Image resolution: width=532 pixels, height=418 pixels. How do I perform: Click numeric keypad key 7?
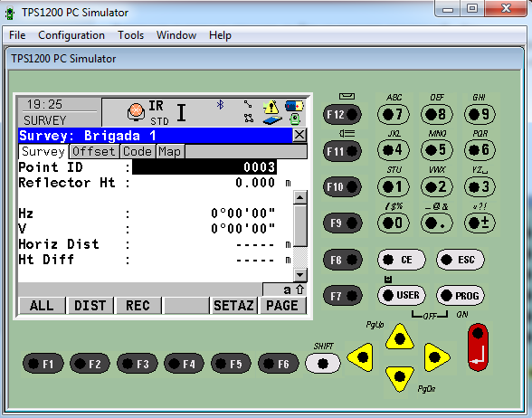point(394,114)
